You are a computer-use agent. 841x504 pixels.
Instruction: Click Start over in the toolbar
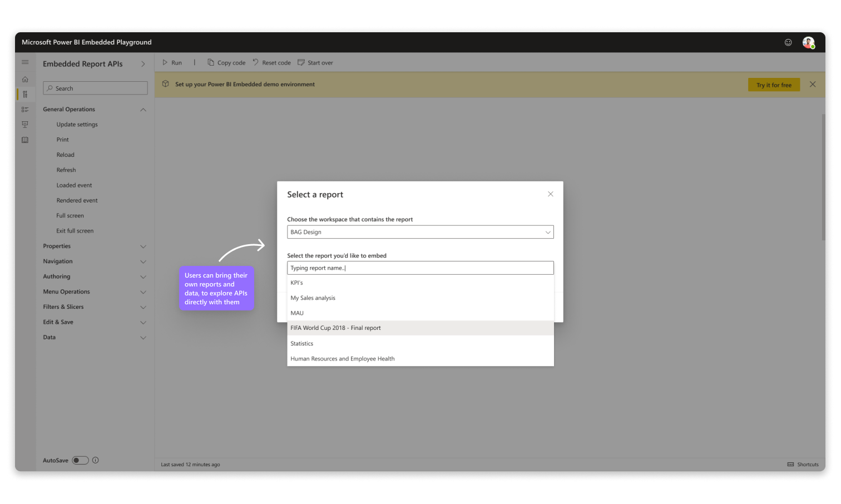(x=315, y=63)
